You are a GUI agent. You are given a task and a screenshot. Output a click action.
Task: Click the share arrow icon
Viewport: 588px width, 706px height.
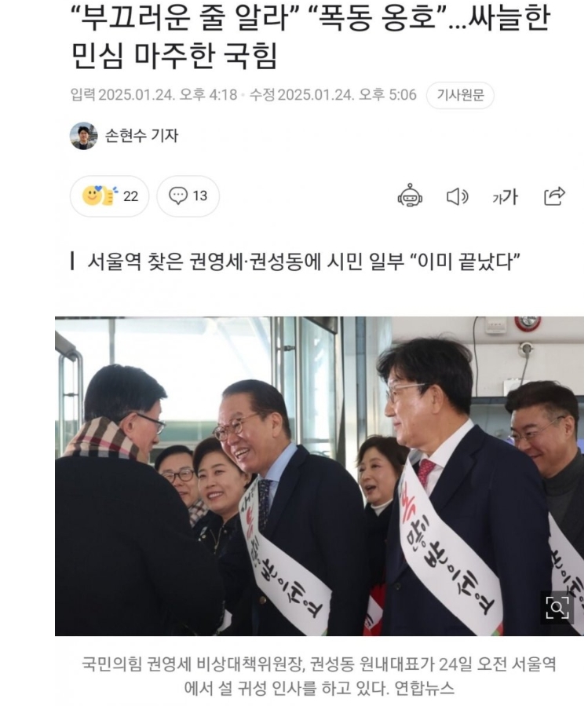(x=555, y=196)
